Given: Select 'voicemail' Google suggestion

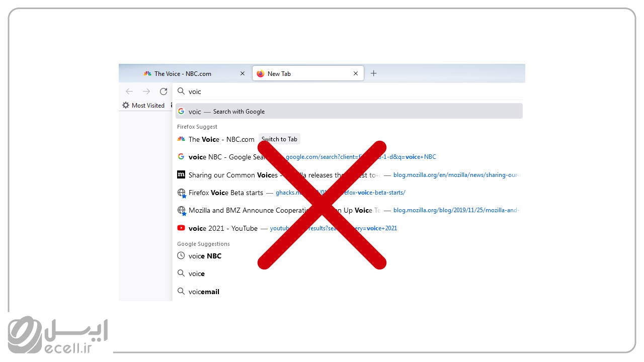Looking at the screenshot, I should pyautogui.click(x=349, y=292).
